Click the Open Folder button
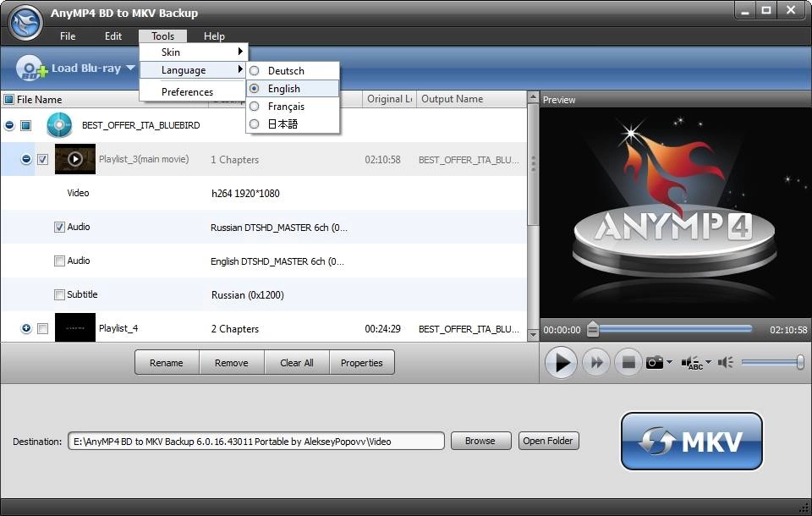Viewport: 812px width, 516px height. 548,441
